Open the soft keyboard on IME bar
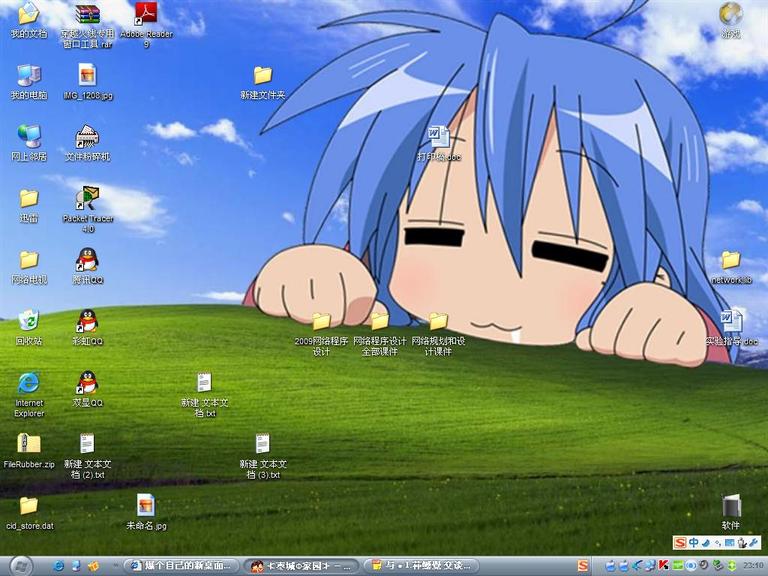Viewport: 768px width, 576px height. point(730,542)
